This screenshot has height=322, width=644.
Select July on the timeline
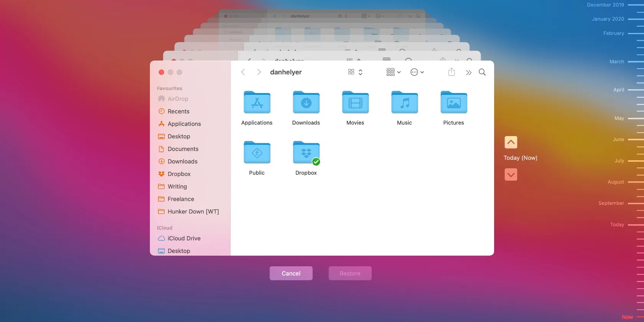(619, 161)
